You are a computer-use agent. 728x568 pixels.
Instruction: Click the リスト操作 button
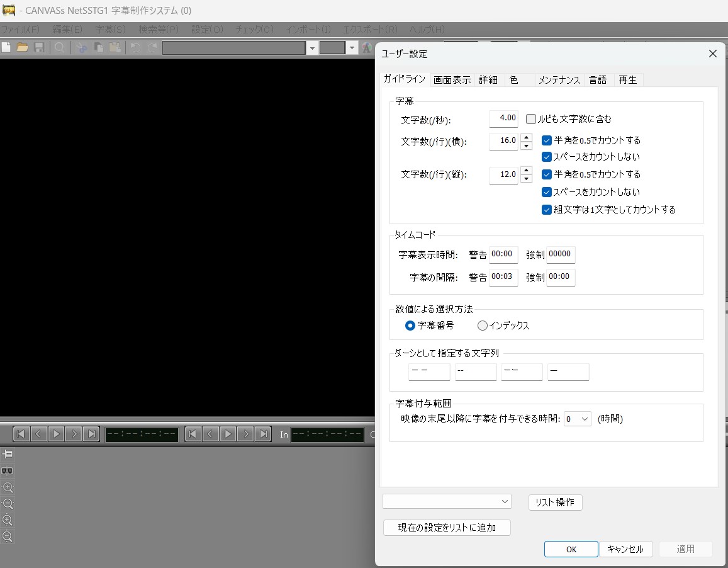tap(555, 503)
